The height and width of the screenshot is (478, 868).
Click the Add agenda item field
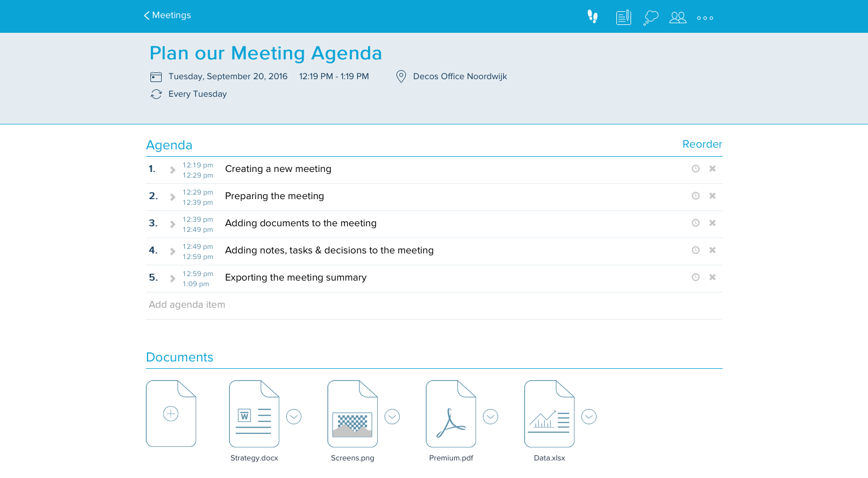tap(434, 305)
